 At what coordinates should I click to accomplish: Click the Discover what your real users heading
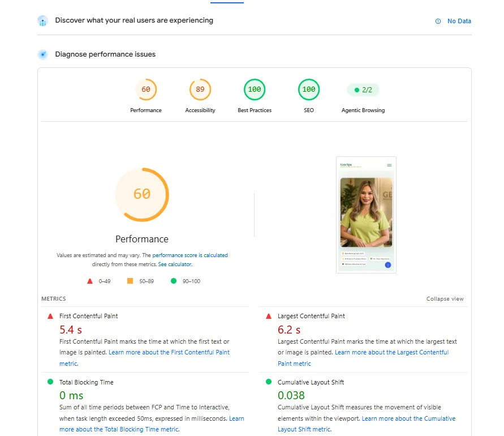pos(134,20)
